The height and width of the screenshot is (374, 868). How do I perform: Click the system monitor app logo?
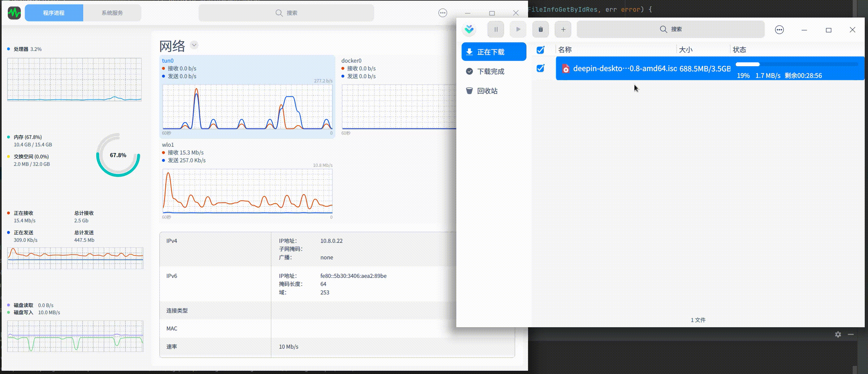[x=14, y=13]
